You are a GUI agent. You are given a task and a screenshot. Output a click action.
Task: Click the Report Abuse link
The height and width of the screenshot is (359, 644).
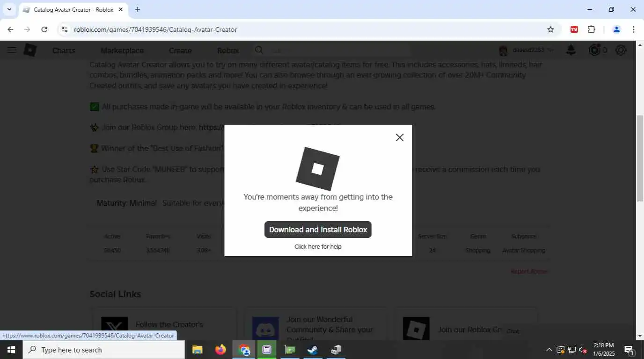(529, 272)
